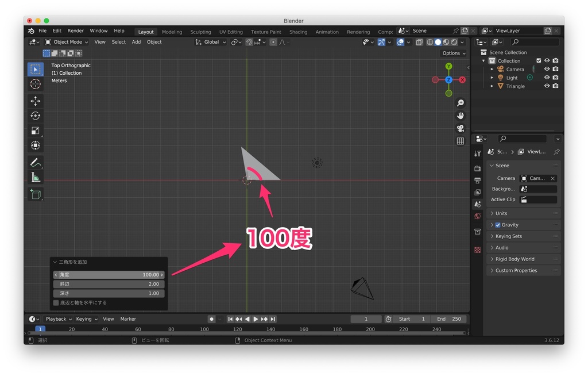Unlink the camera with the X button
588x376 pixels.
pos(554,178)
